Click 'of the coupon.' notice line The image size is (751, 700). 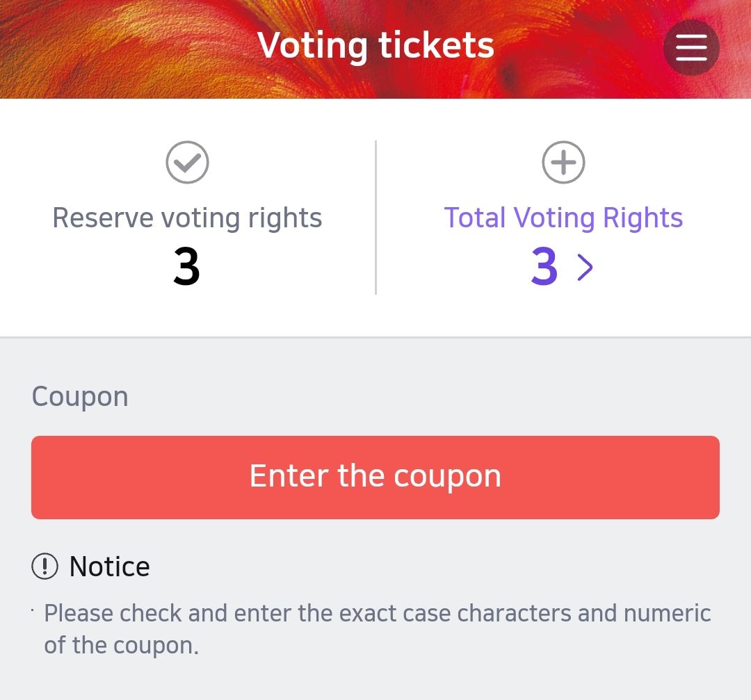tap(122, 645)
